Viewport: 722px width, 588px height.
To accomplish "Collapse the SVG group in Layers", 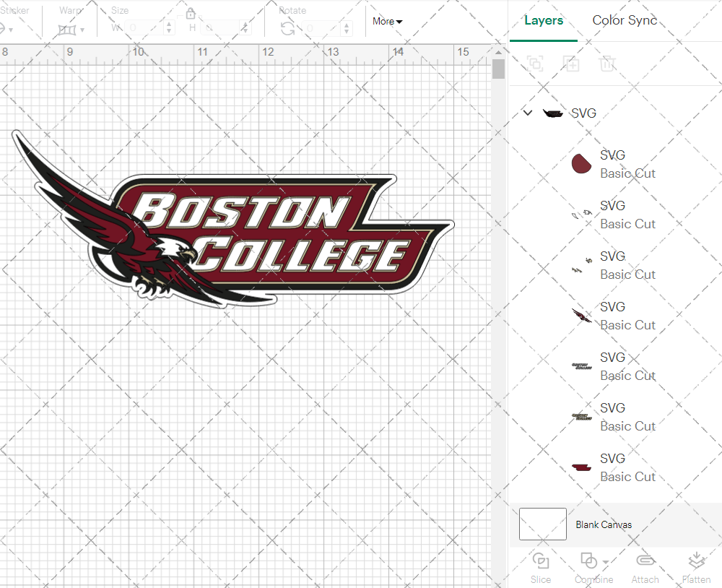I will [x=527, y=113].
